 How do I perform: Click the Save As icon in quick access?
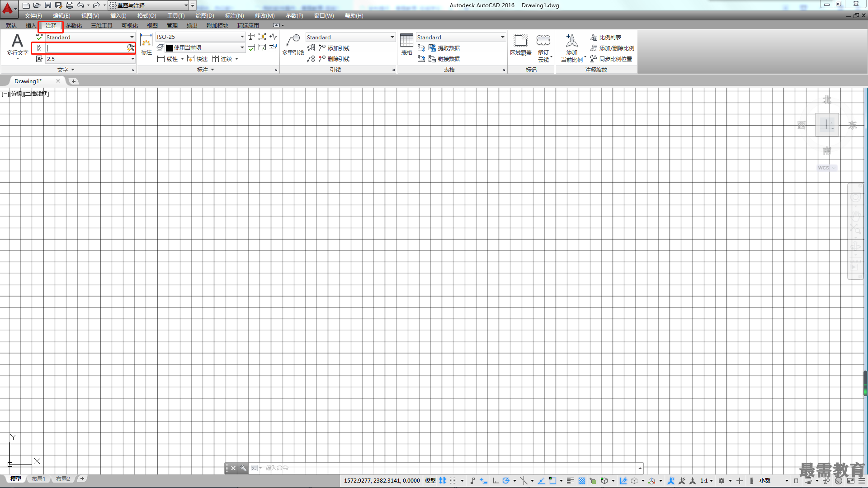pos(59,5)
